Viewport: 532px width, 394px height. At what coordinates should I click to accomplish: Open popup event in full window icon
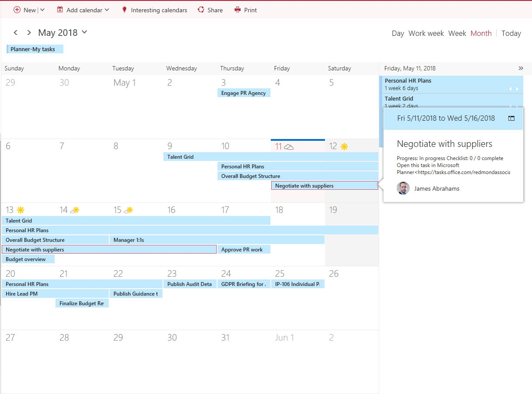pyautogui.click(x=511, y=118)
